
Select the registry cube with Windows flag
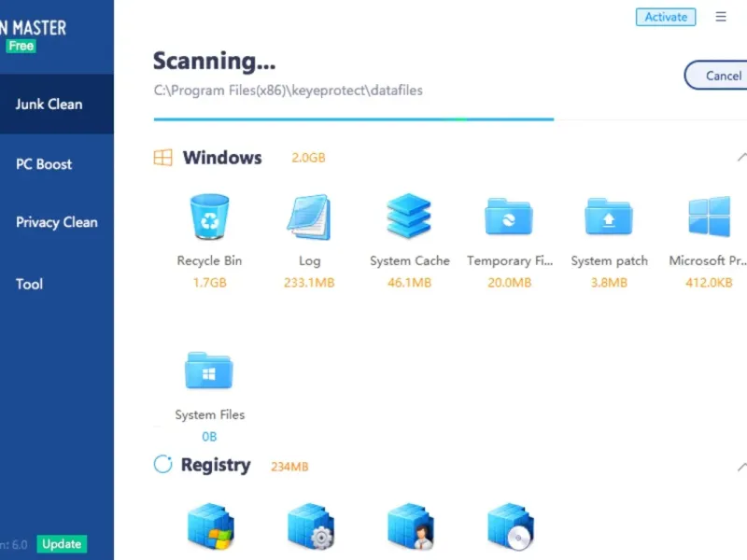(211, 526)
